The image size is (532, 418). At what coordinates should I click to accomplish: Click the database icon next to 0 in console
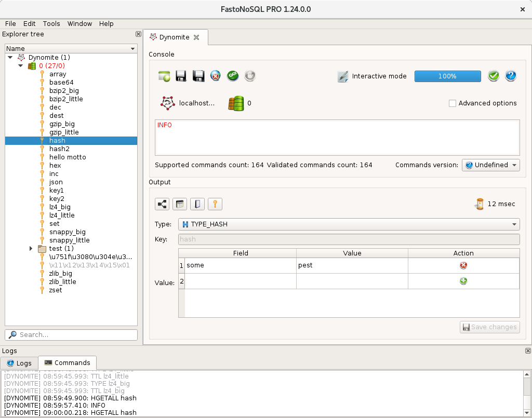(236, 103)
